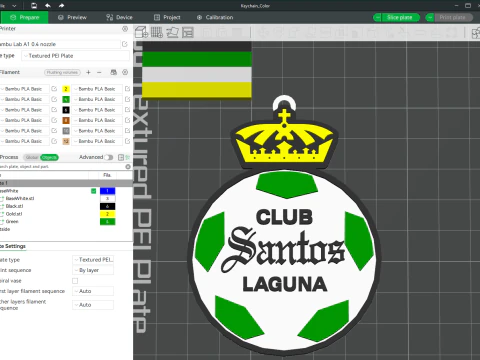
Task: Toggle the Advanced settings switch
Action: pyautogui.click(x=109, y=157)
